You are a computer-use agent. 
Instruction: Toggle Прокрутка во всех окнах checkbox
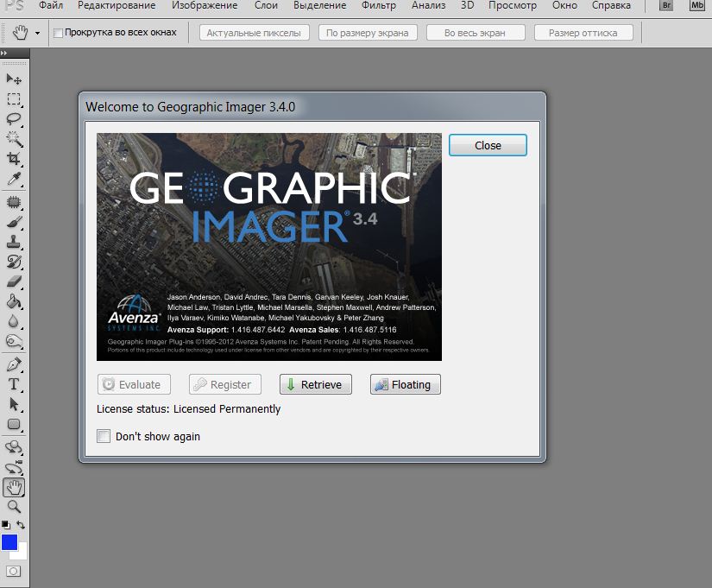point(59,33)
